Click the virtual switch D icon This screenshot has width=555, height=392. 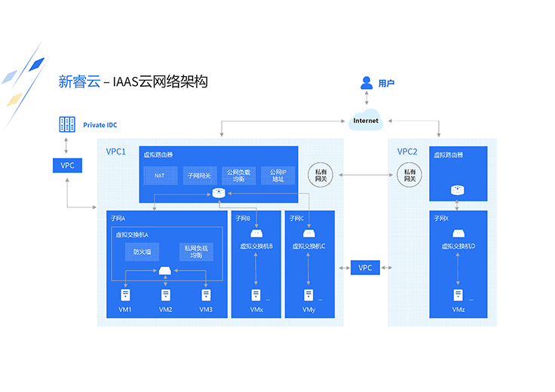[x=458, y=234]
